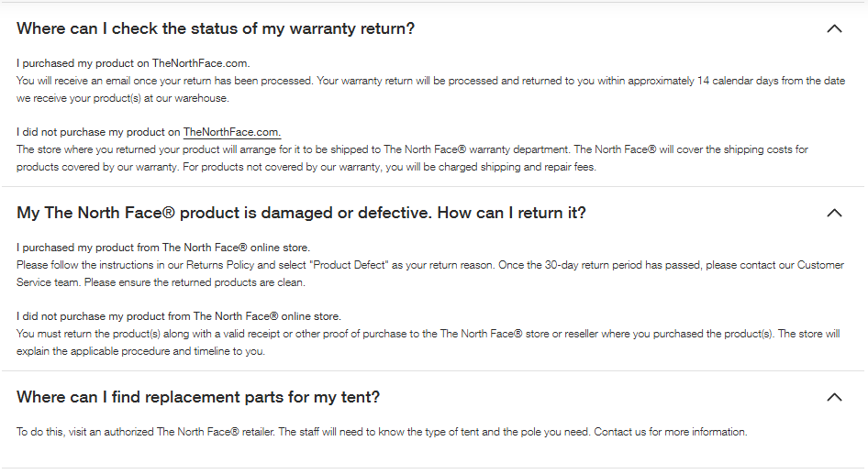Open the underlined TheNorthFace.com link
This screenshot has width=868, height=474.
[231, 132]
